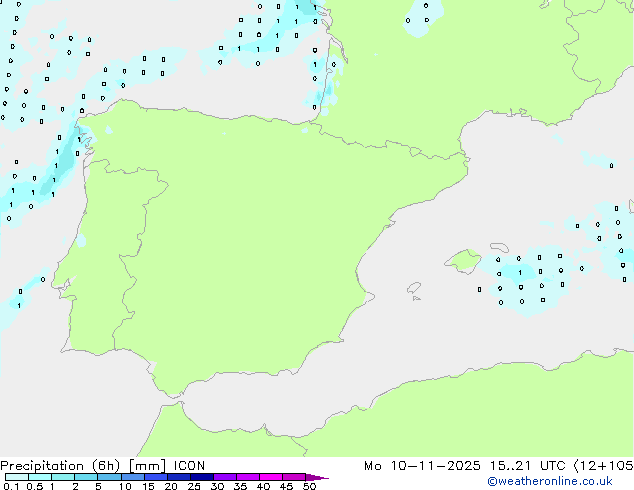
Task: Select the 25–30 mm dark blue legend swatch
Action: (x=202, y=477)
